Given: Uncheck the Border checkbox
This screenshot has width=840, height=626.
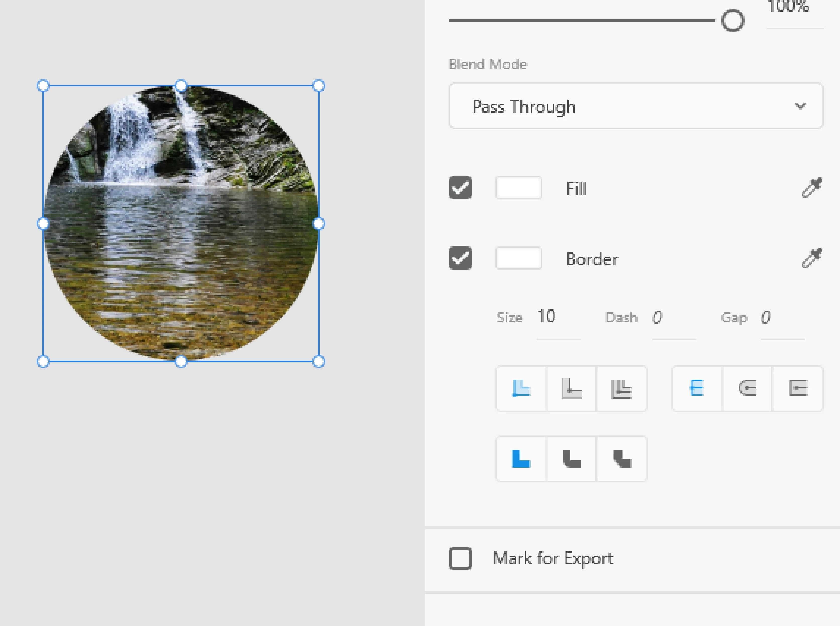Looking at the screenshot, I should [460, 258].
